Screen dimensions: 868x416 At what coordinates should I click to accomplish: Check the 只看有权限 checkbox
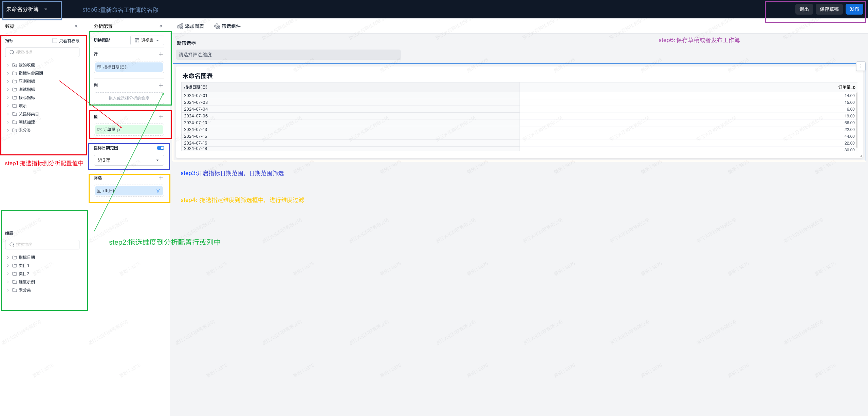click(x=55, y=41)
